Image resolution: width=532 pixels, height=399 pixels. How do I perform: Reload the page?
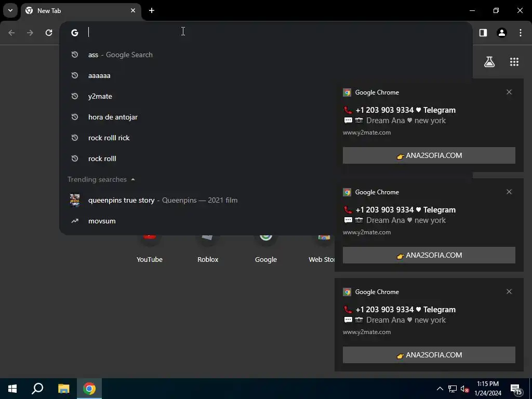tap(49, 33)
